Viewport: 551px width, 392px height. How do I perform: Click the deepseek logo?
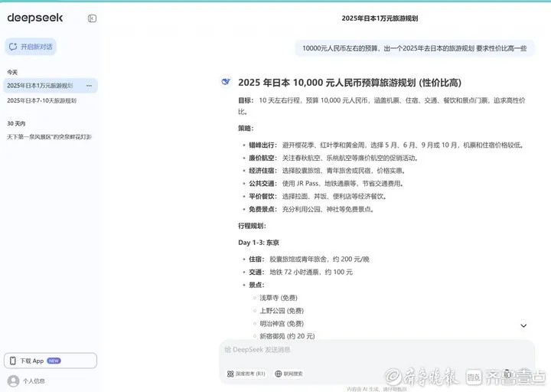point(35,18)
